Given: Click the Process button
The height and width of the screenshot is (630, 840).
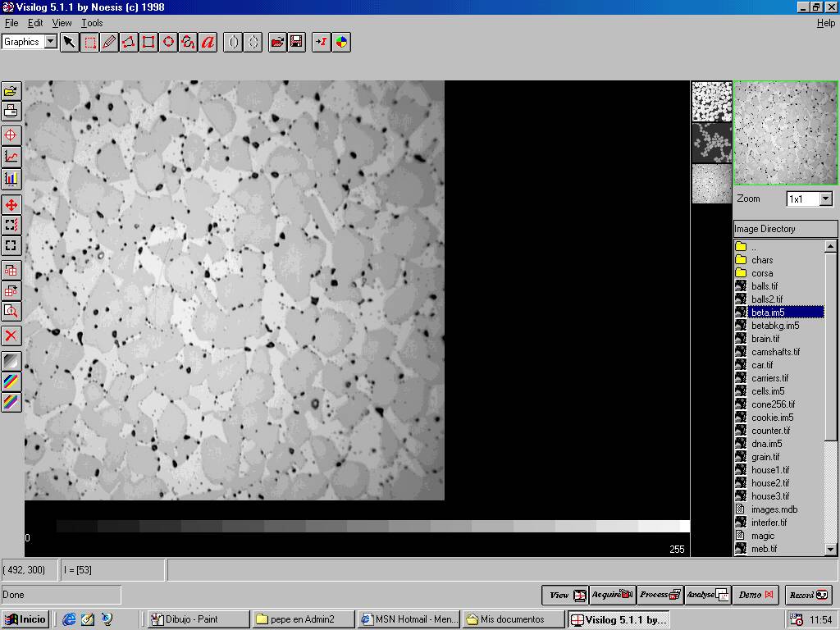Looking at the screenshot, I should (x=660, y=595).
